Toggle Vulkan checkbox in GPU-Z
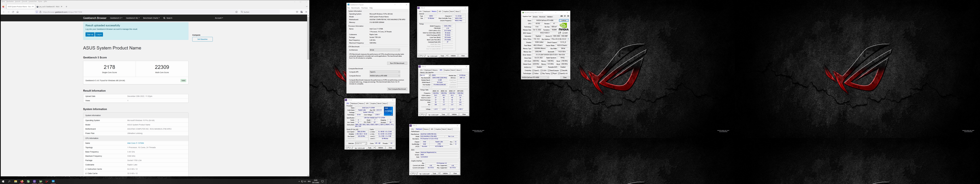Image resolution: width=980 pixels, height=184 pixels. tap(533, 73)
